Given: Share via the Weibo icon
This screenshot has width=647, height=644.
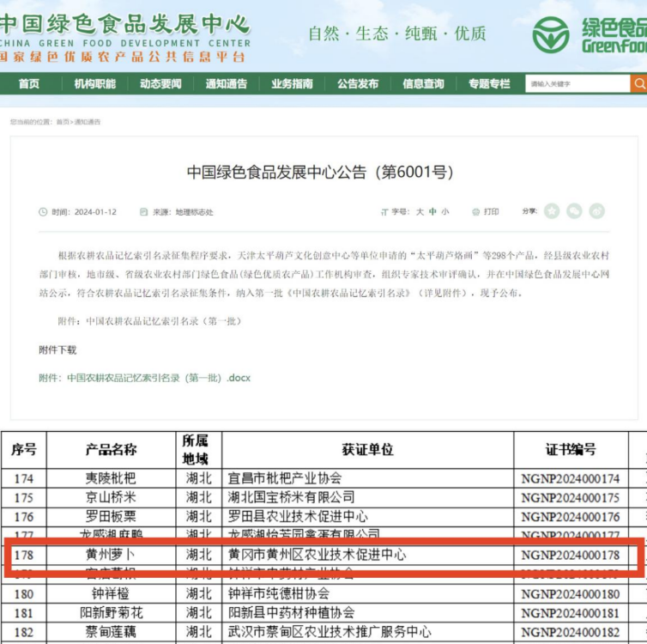Looking at the screenshot, I should coord(596,211).
